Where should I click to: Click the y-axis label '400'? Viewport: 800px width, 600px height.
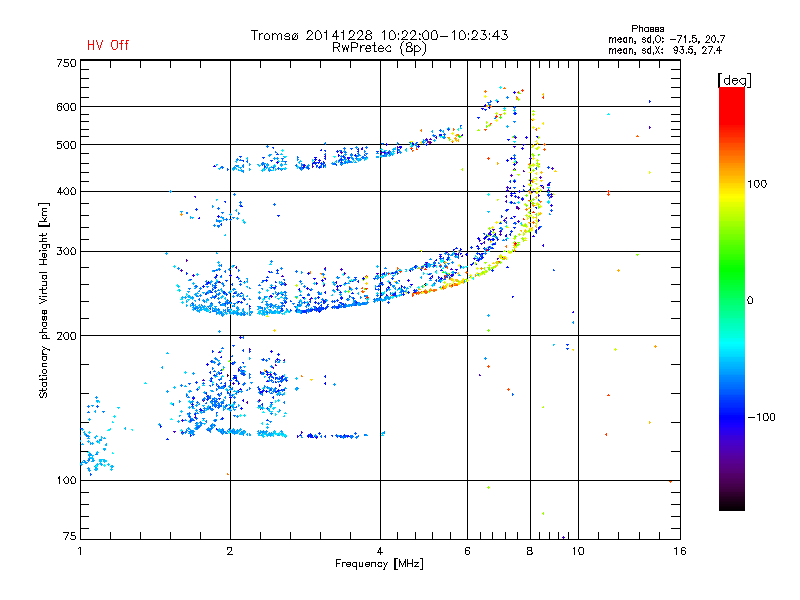coord(66,191)
